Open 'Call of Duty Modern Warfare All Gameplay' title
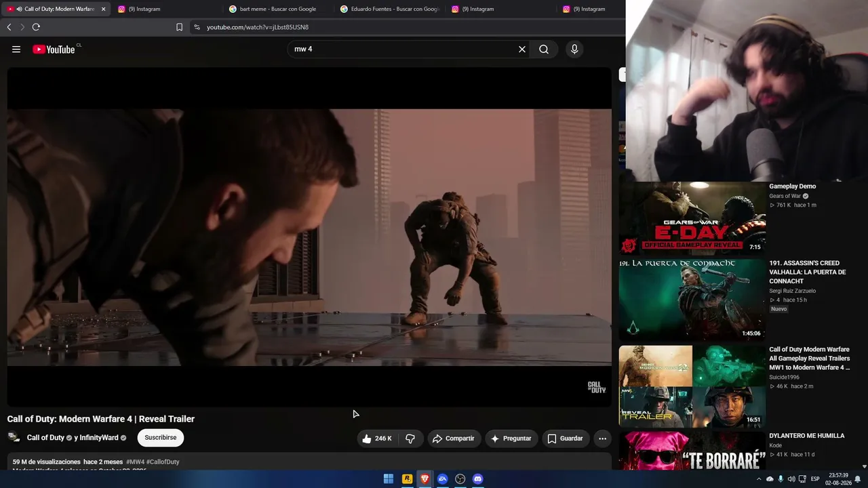 [x=810, y=359]
